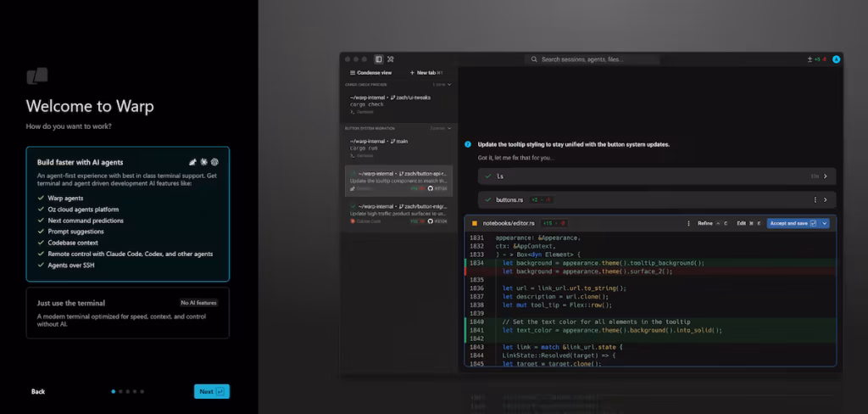Click the search magnifier icon in preview
This screenshot has height=414, width=868.
point(534,59)
